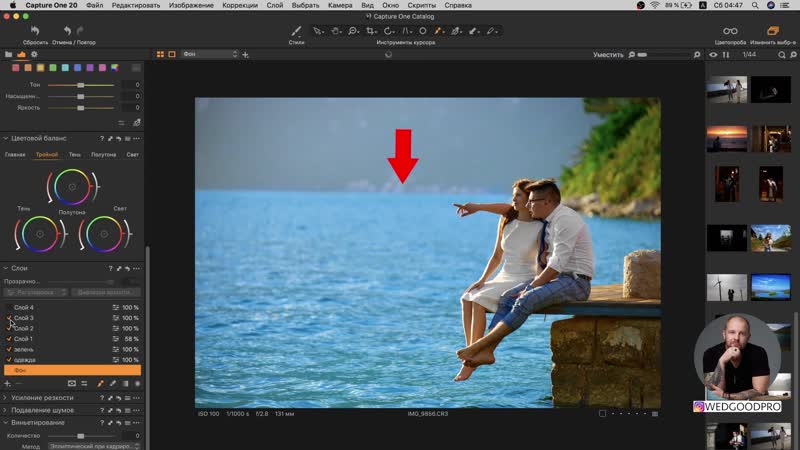
Task: Click the Уместить zoom fit button
Action: click(608, 55)
